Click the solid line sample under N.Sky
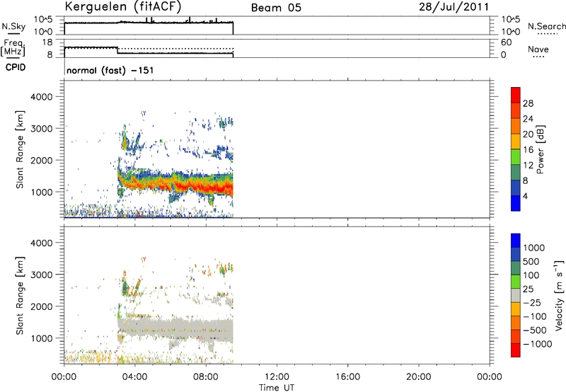 click(x=13, y=34)
